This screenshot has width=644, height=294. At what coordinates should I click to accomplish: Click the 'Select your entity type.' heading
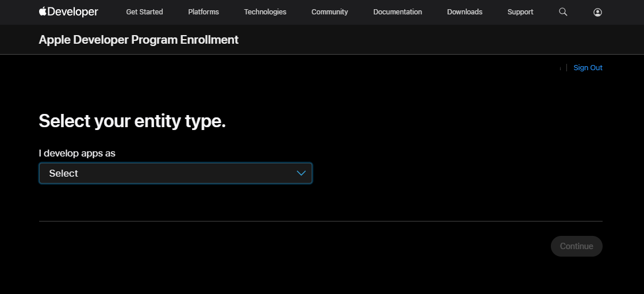click(132, 121)
